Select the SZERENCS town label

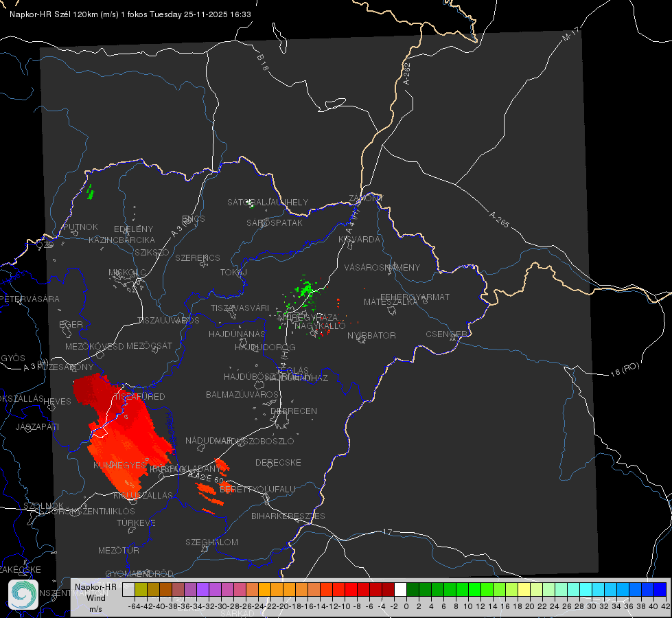point(198,257)
